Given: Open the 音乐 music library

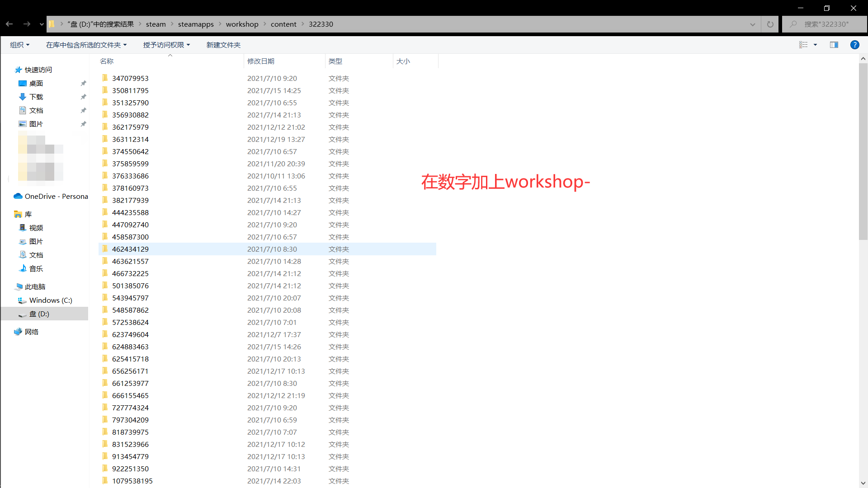Looking at the screenshot, I should [36, 268].
